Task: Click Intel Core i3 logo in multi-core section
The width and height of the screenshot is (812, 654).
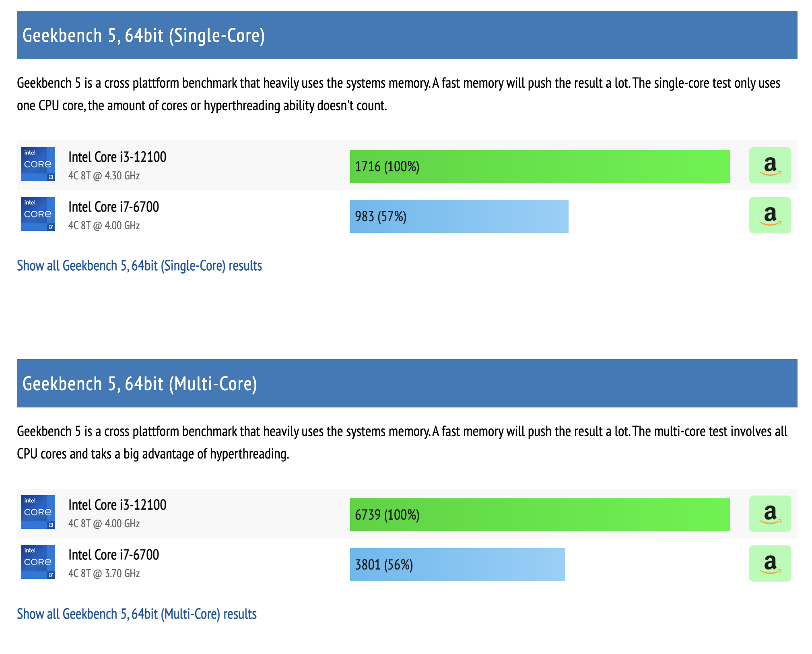Action: click(38, 512)
